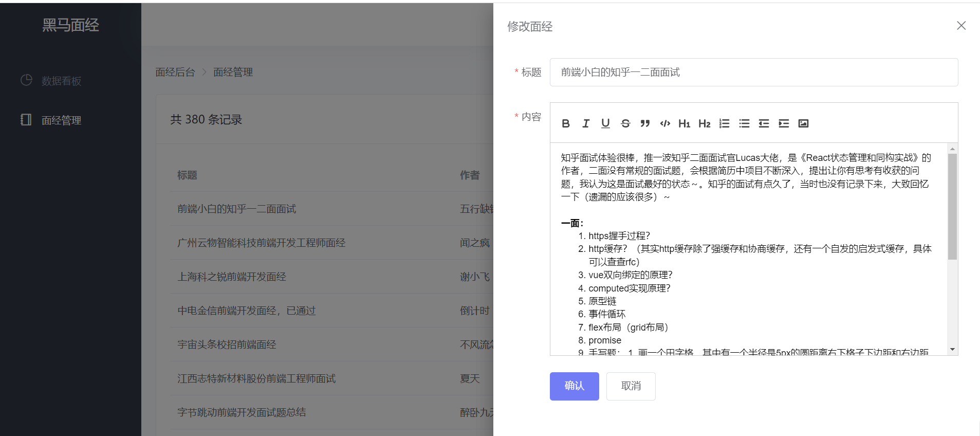This screenshot has height=436, width=980.
Task: Toggle ordered numbered list
Action: point(724,123)
